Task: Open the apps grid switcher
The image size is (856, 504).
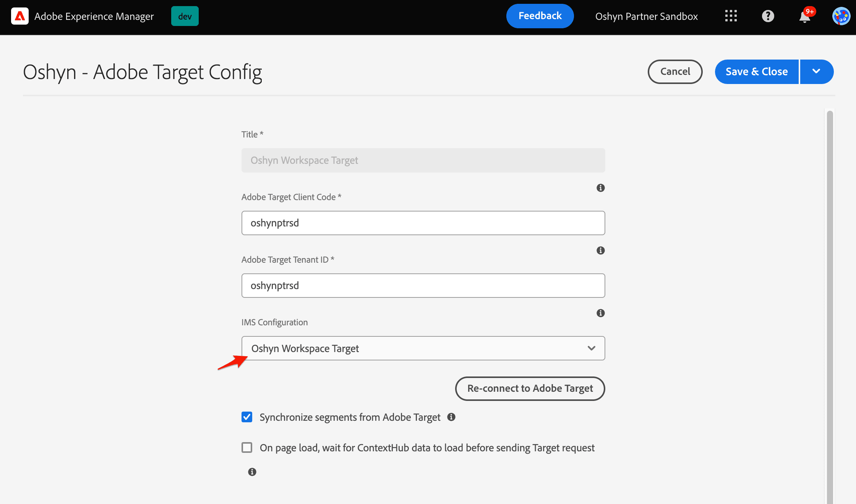Action: 731,16
